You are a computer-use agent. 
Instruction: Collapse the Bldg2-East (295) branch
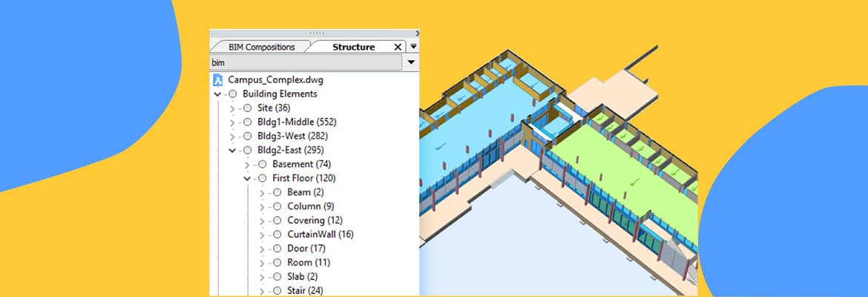pos(232,150)
